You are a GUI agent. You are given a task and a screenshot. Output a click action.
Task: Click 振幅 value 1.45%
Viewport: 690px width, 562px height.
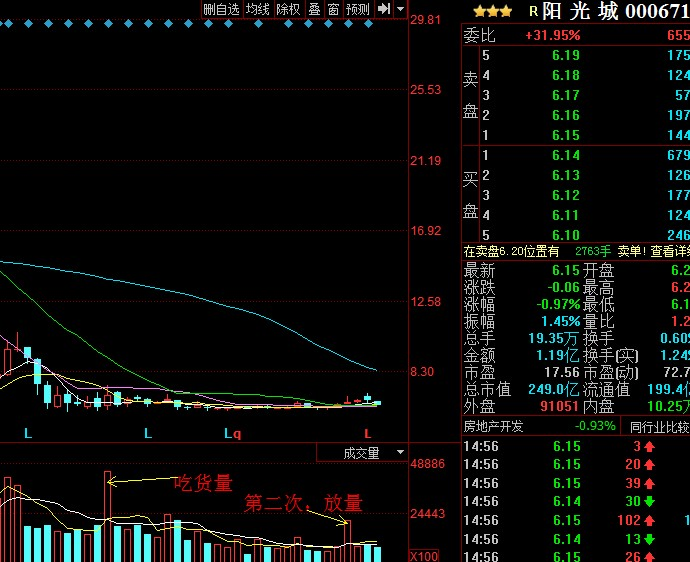tap(561, 321)
